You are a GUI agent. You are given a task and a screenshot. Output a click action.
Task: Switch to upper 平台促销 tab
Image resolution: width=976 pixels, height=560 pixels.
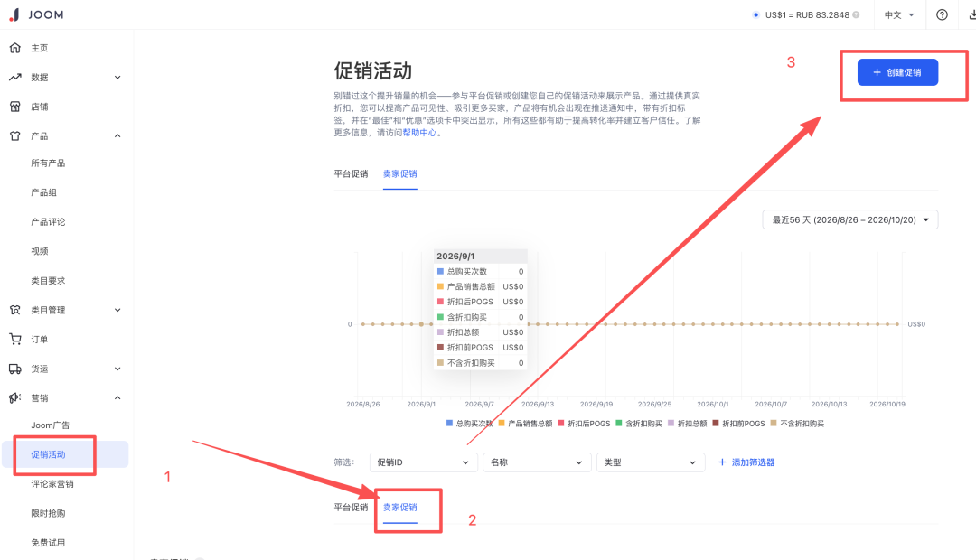351,173
